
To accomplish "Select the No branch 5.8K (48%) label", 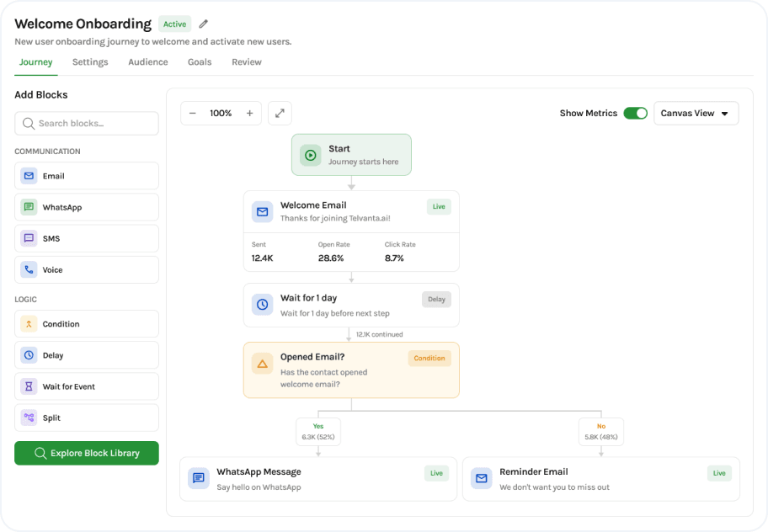I will (601, 432).
